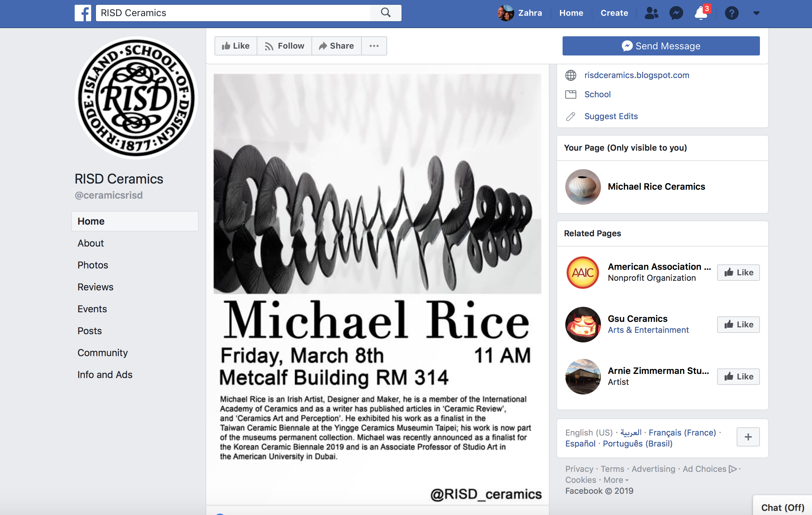Open Arnie Zimmerman Studio page link
Image resolution: width=812 pixels, height=515 pixels.
coord(658,371)
